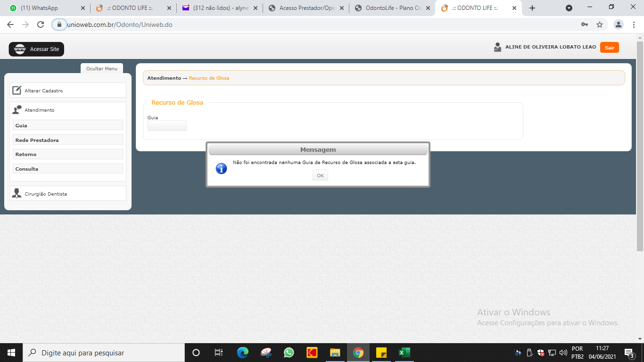
Task: Expand the Cirurgião Dentista menu section
Action: 68,193
